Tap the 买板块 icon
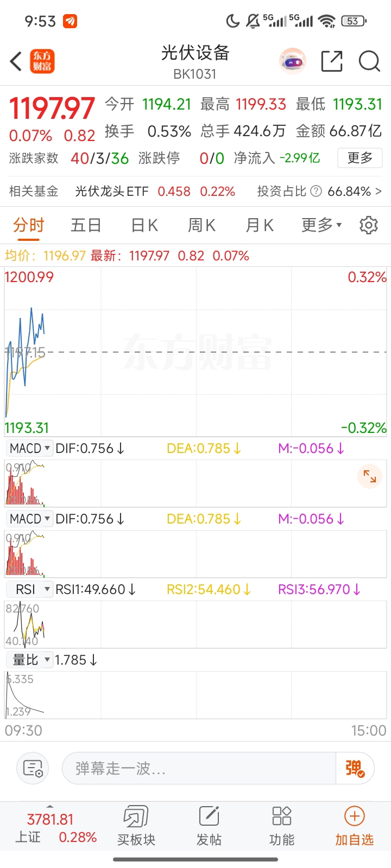 click(136, 826)
